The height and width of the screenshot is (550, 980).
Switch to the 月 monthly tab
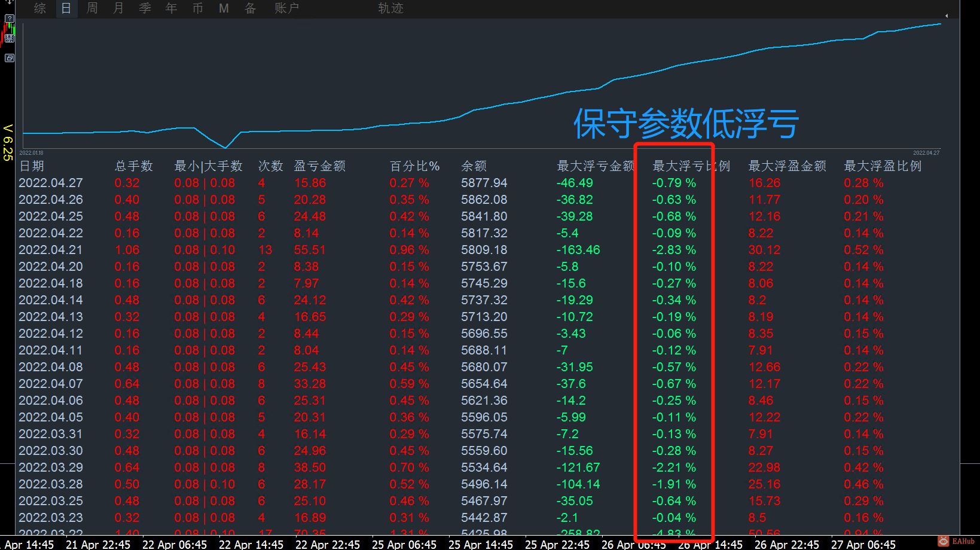[x=118, y=8]
